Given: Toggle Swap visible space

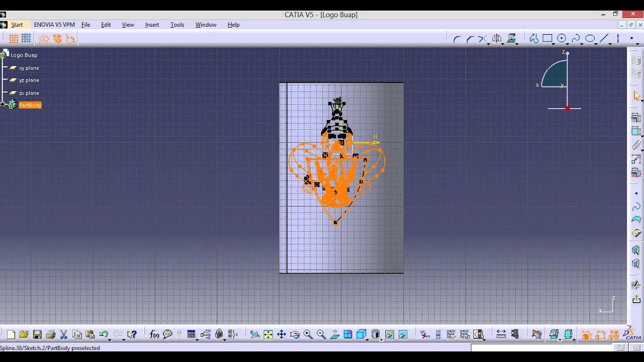Looking at the screenshot, I should 569,334.
